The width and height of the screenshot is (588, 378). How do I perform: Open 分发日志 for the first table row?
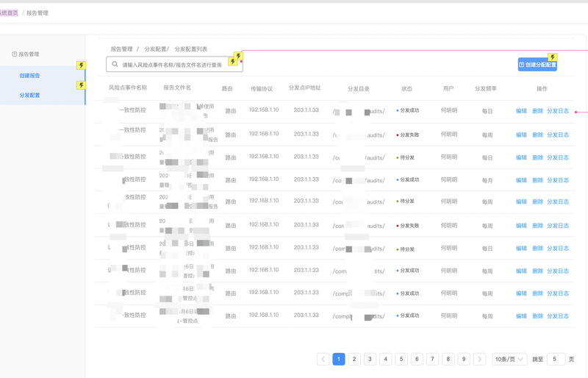558,111
